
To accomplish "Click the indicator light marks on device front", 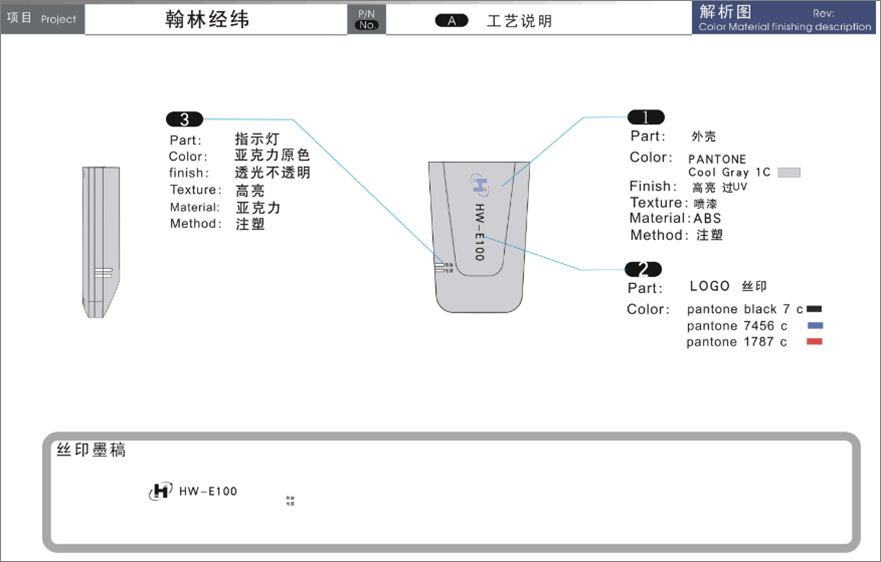I will point(447,267).
